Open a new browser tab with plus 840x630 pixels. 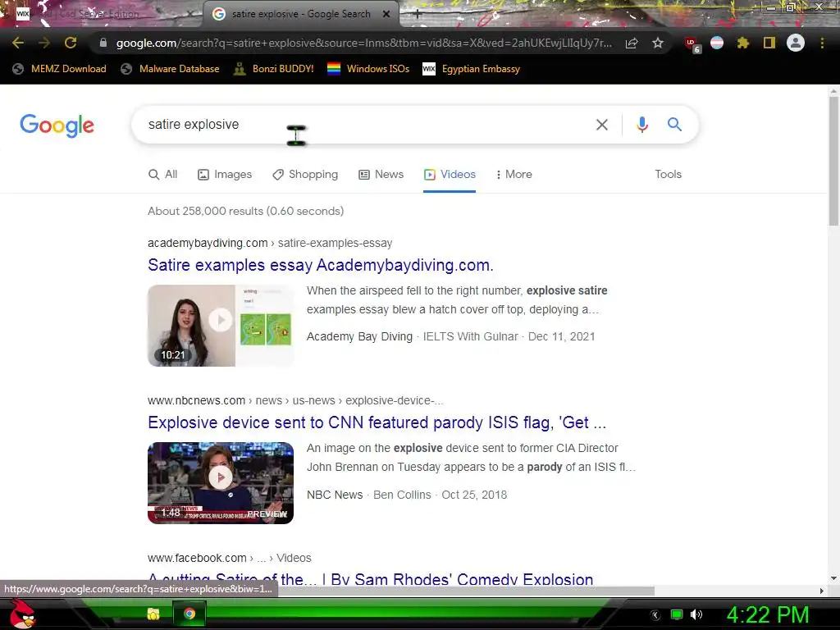click(x=418, y=15)
